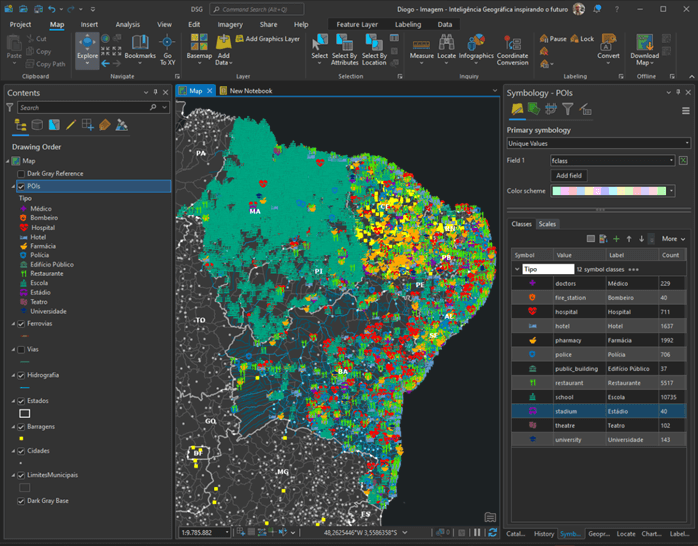Turn on the Vias layer checkbox
The image size is (698, 546).
(x=21, y=349)
